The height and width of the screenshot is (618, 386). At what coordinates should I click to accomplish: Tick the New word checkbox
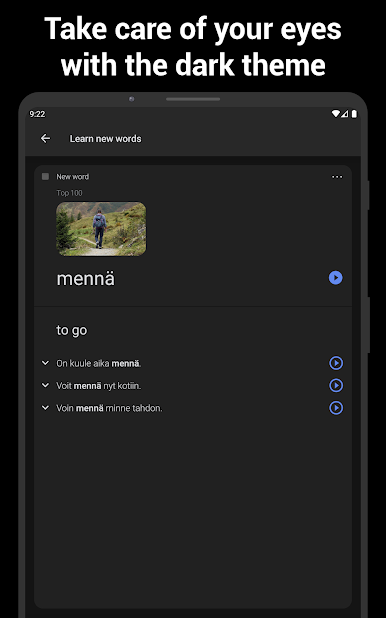pyautogui.click(x=45, y=177)
